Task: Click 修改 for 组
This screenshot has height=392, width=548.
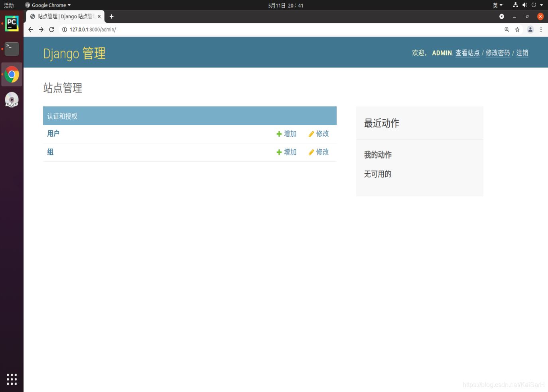Action: (x=319, y=152)
